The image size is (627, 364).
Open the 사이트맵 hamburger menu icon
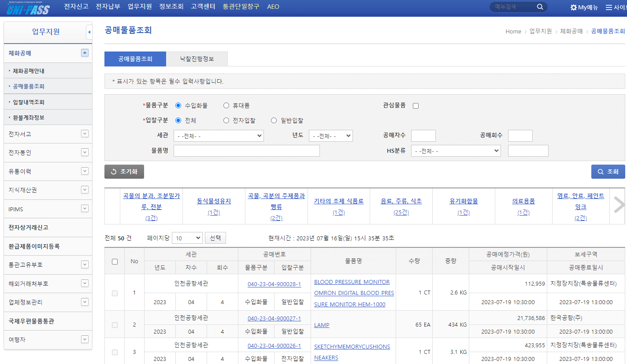point(609,7)
